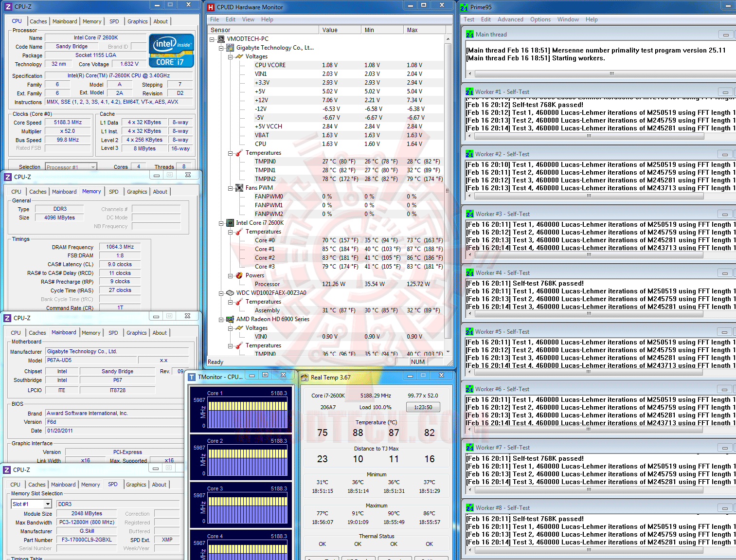The height and width of the screenshot is (560, 736).
Task: Collapse the Fans PWM tree node
Action: (x=230, y=188)
